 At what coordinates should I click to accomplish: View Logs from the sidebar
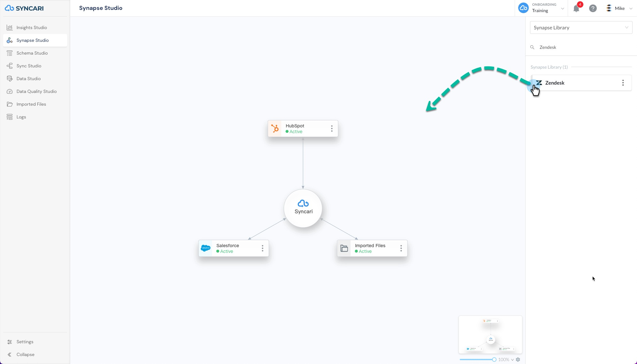point(35,117)
